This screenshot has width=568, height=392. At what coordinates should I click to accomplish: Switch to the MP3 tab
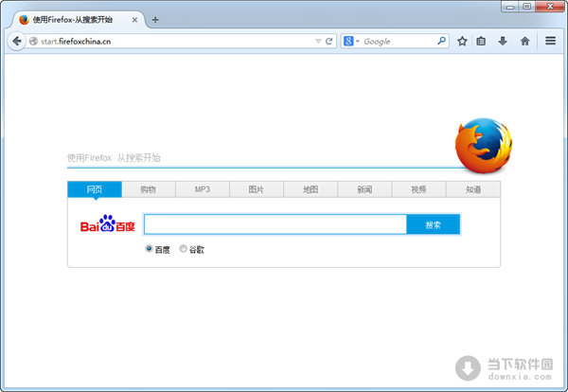click(203, 189)
